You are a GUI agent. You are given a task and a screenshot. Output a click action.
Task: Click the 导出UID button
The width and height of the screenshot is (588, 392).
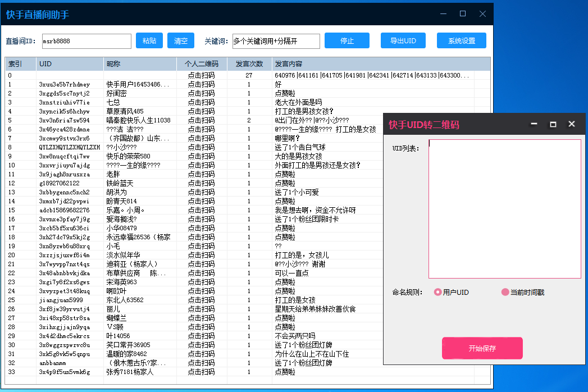[x=403, y=40]
